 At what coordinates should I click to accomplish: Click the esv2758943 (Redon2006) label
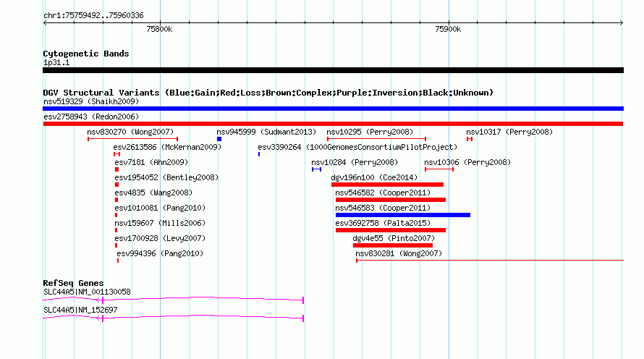click(91, 117)
